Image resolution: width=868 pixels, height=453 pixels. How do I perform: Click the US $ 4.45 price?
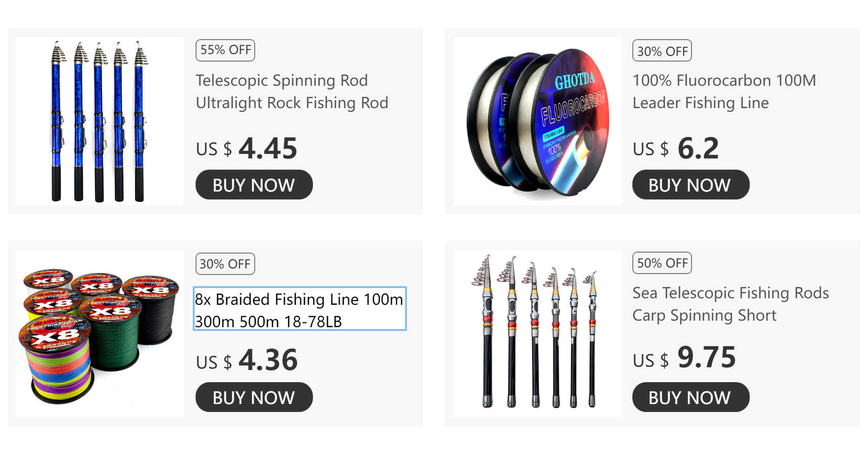tap(246, 148)
